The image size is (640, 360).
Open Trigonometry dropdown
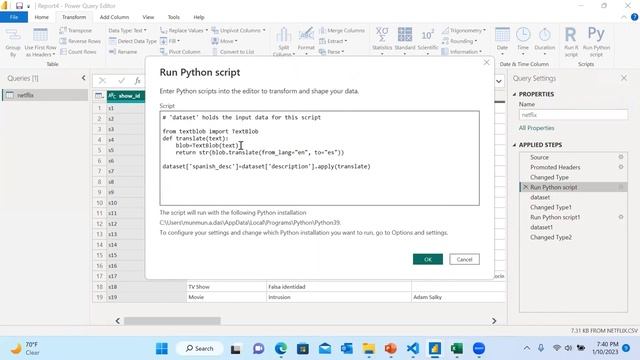tap(464, 31)
